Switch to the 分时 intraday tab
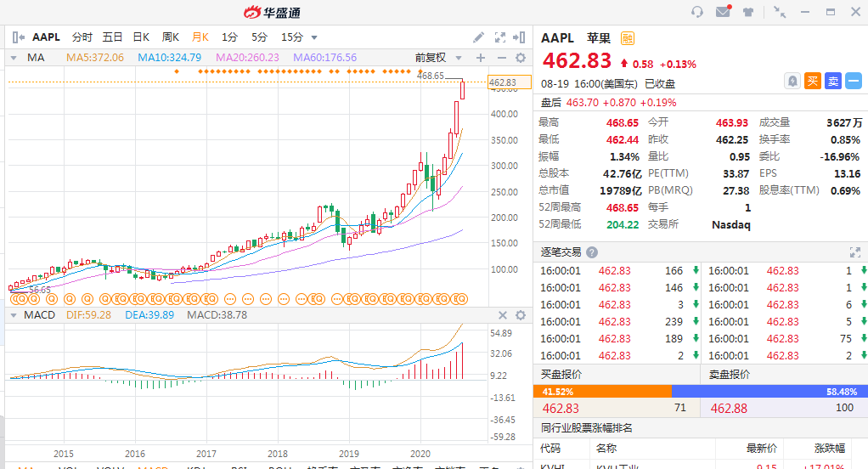Screen dimensions: 868x469 [82, 37]
